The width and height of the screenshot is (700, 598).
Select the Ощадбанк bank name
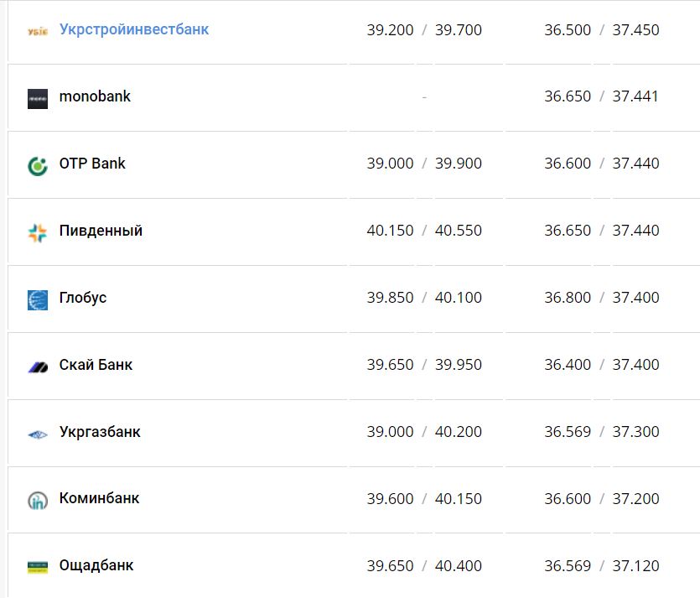coord(96,565)
